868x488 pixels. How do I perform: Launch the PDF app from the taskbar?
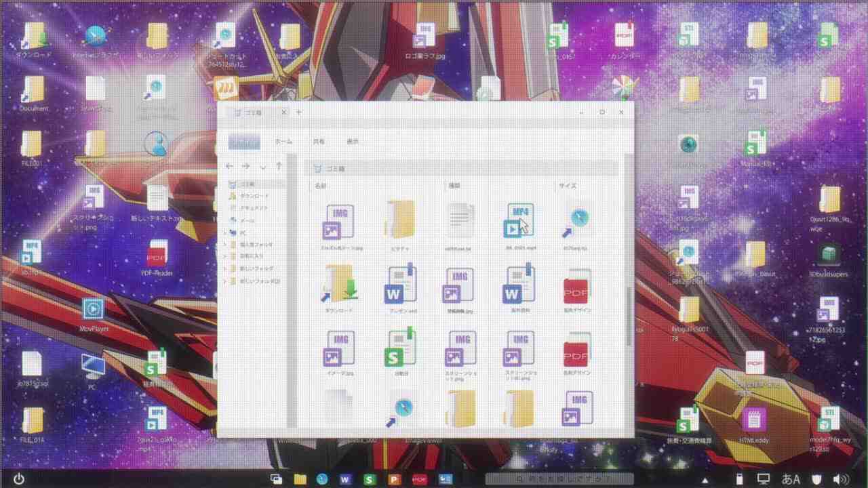tap(419, 479)
